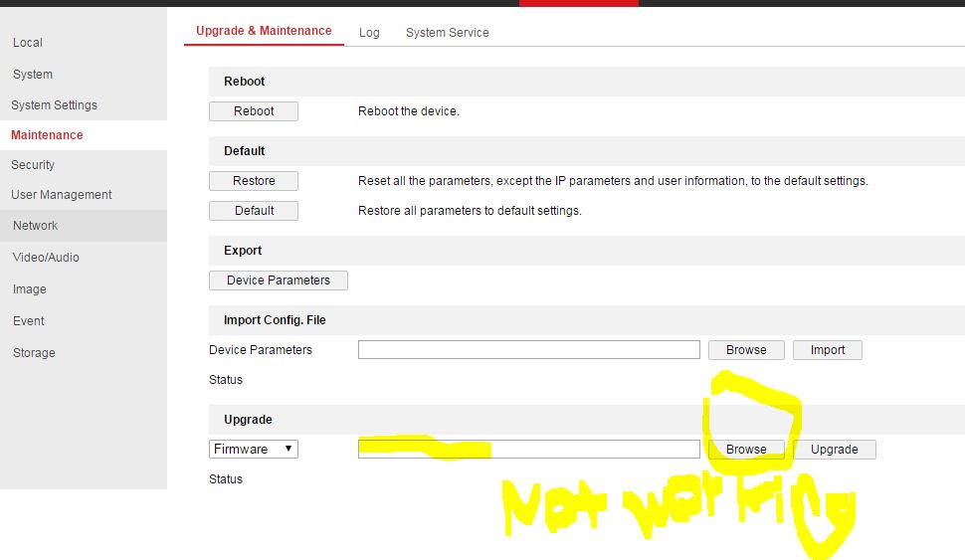Viewport: 965px width, 560px height.
Task: Click the Reboot button
Action: [x=254, y=111]
